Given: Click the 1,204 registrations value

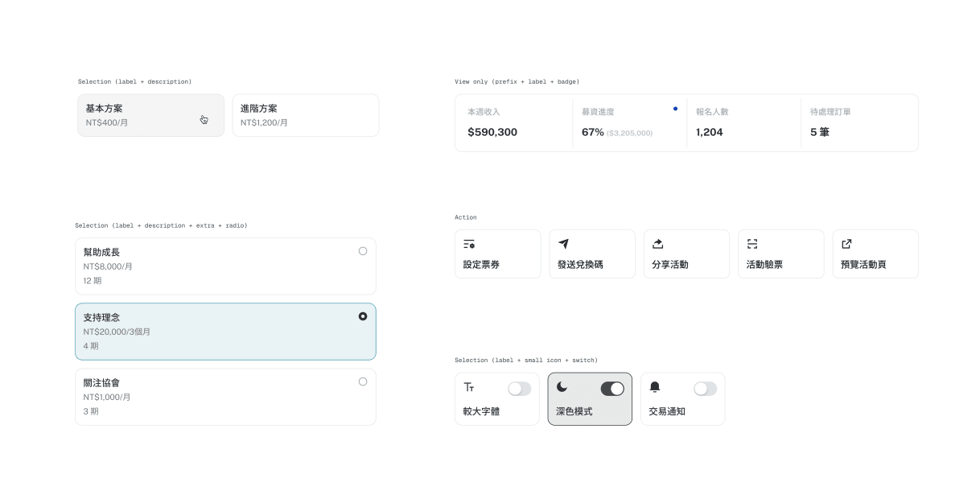Looking at the screenshot, I should point(710,132).
